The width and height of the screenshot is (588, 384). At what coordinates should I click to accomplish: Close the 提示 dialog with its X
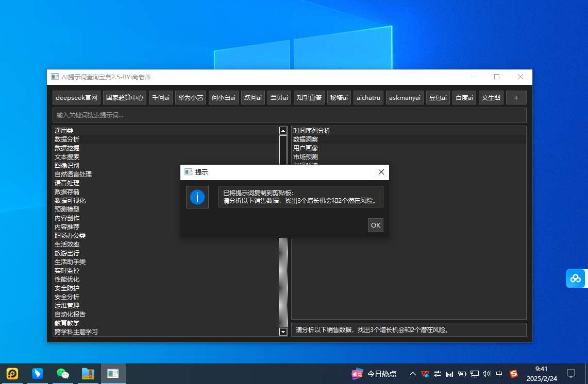(x=381, y=172)
